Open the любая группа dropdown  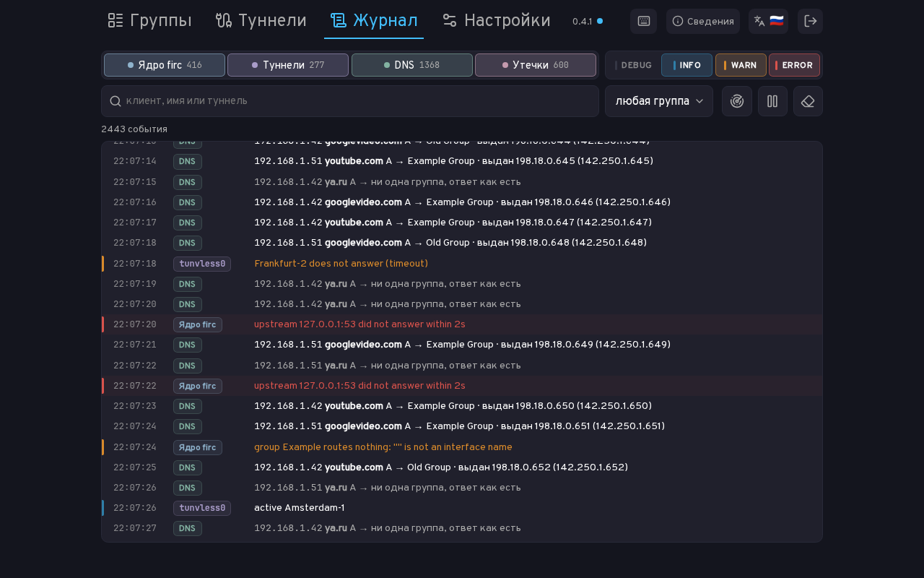pyautogui.click(x=659, y=101)
